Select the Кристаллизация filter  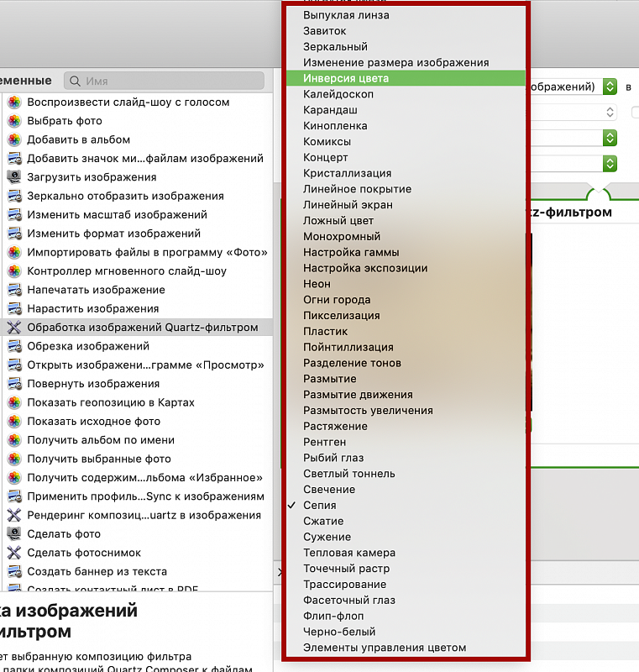click(406, 173)
